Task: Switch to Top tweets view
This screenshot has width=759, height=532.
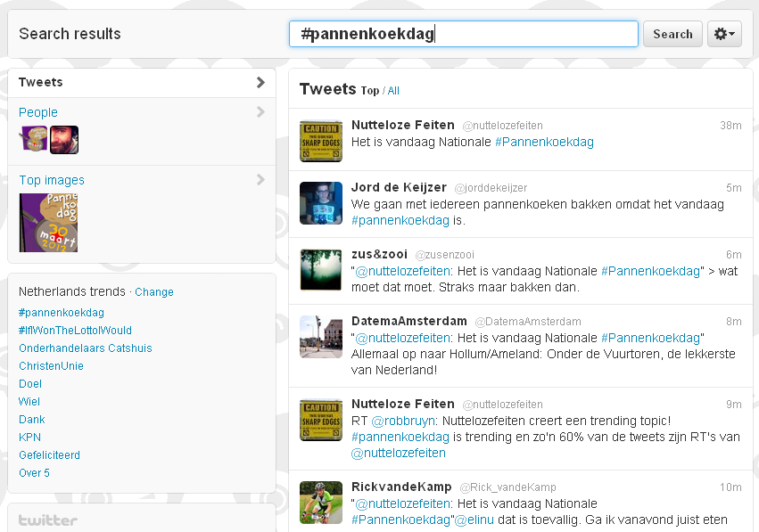Action: coord(370,91)
